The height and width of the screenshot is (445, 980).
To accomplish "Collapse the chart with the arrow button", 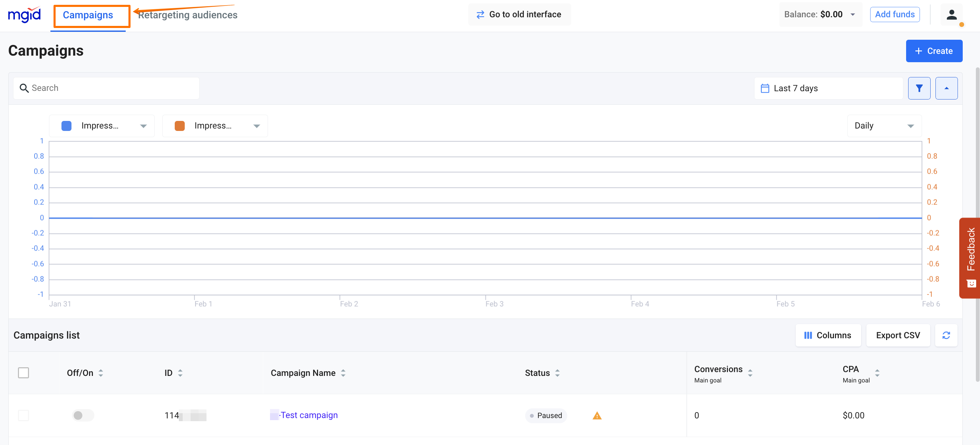I will [946, 88].
